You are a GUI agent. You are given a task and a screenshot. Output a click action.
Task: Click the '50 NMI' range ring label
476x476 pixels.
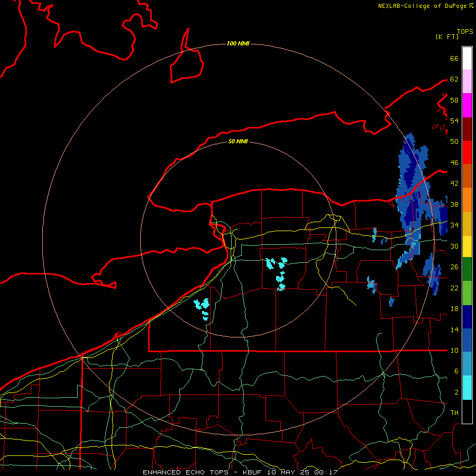[238, 141]
